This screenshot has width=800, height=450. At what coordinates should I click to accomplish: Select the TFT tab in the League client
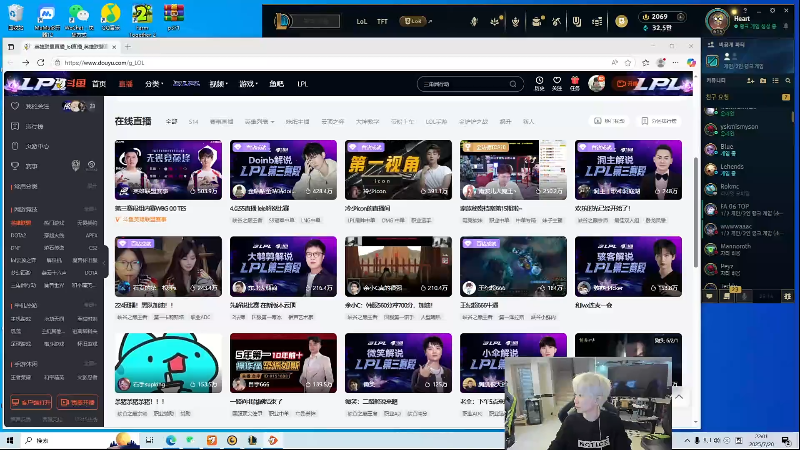382,21
